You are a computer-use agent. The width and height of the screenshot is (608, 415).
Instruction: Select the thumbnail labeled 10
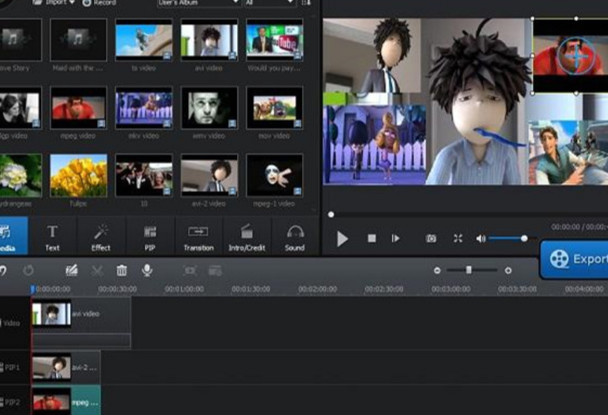[144, 175]
